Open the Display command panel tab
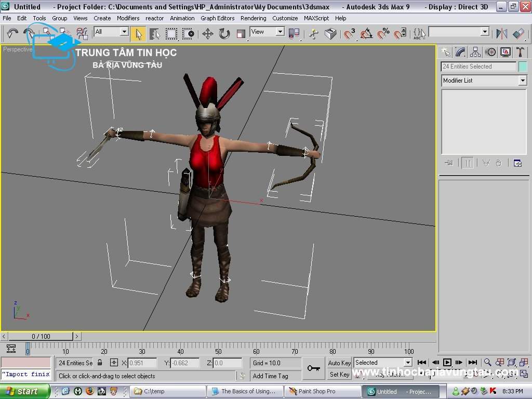Viewport: 532px width, 399px height. coord(506,52)
